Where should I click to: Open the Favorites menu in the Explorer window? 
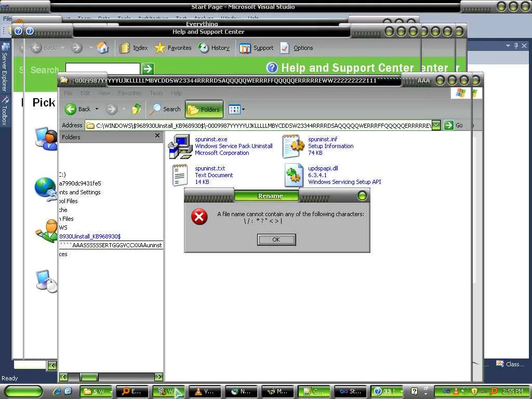click(129, 92)
